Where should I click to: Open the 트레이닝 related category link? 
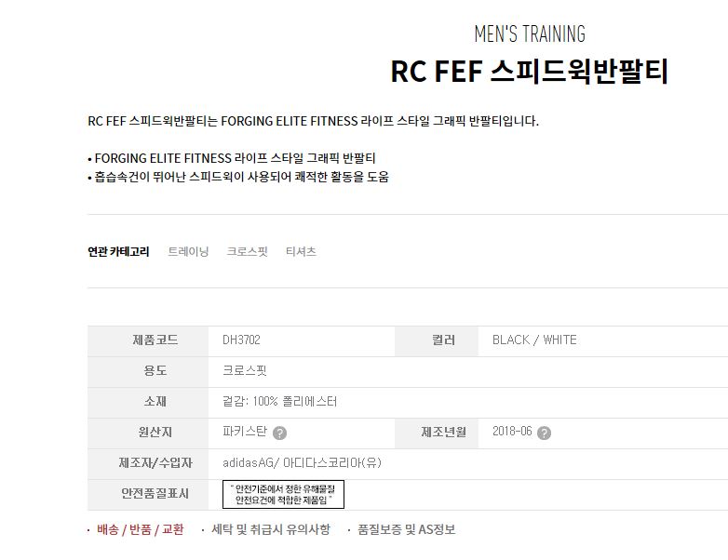188,251
